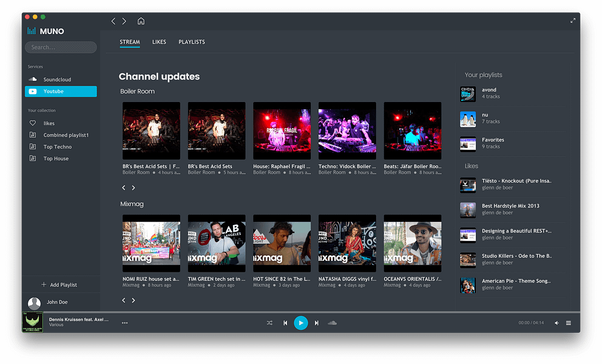Open Beats: Jäfar Boiler Room thumbnail
602x364 pixels.
(412, 130)
